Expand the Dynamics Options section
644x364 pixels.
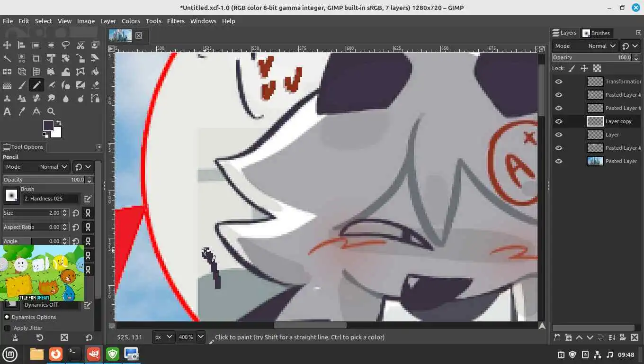7,317
